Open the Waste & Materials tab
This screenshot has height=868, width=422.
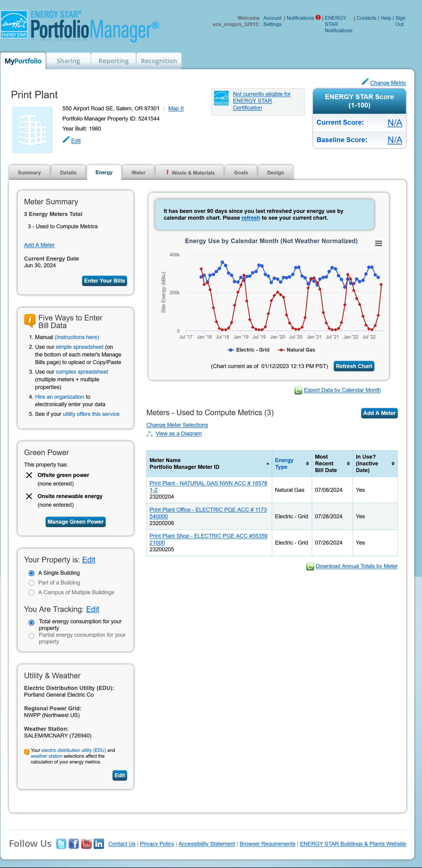click(x=190, y=173)
